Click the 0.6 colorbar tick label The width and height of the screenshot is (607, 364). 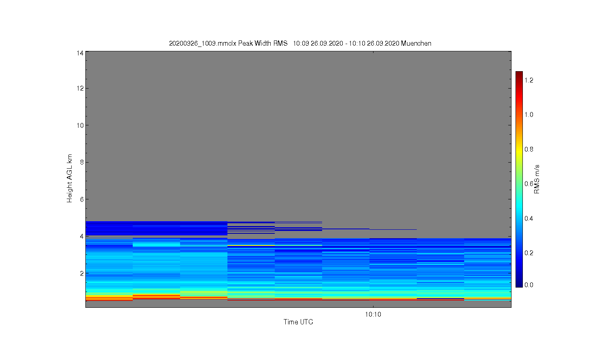(x=529, y=184)
